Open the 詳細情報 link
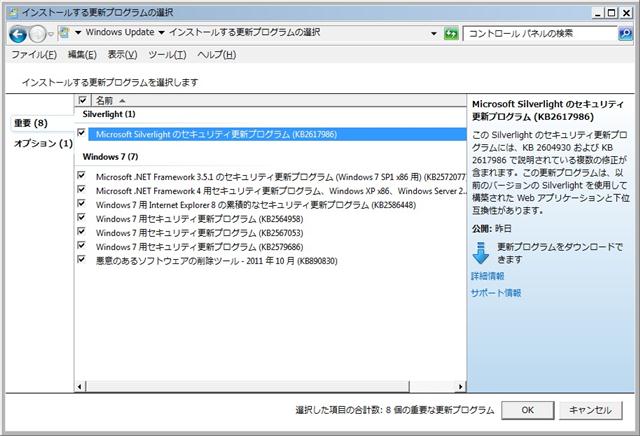This screenshot has width=640, height=436. (487, 276)
